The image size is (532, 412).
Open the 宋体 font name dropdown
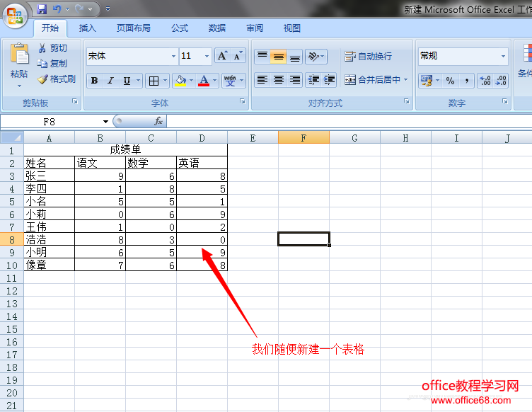click(x=173, y=56)
